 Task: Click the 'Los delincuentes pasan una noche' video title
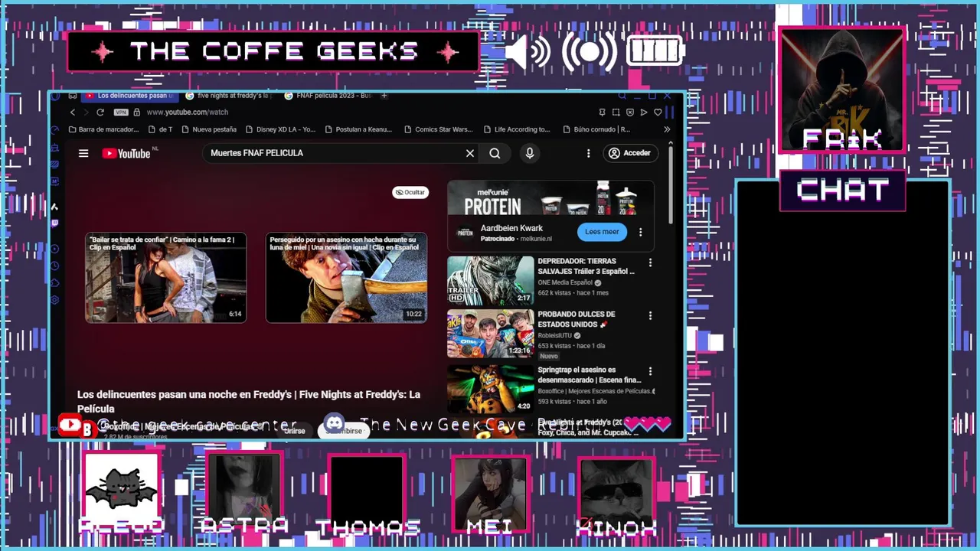[249, 401]
